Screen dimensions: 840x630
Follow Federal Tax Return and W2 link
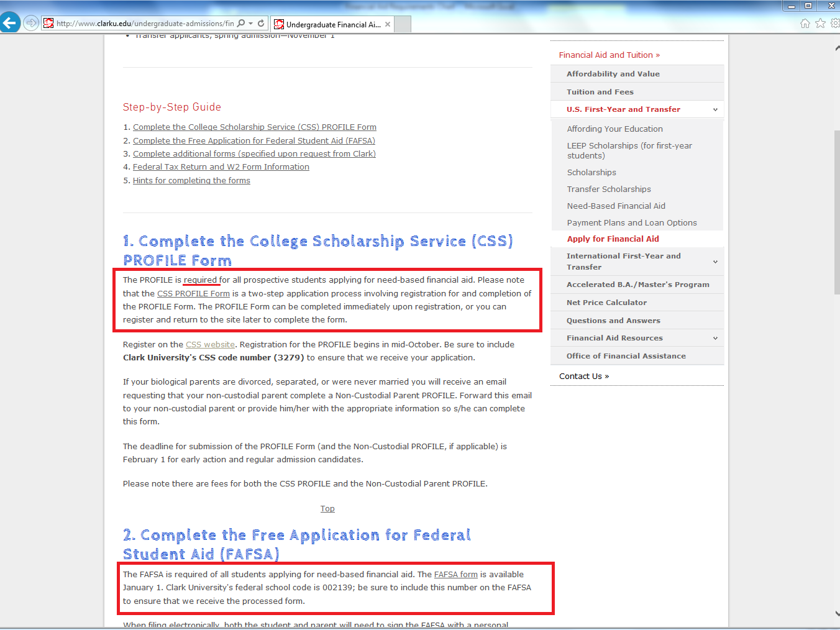coord(221,167)
